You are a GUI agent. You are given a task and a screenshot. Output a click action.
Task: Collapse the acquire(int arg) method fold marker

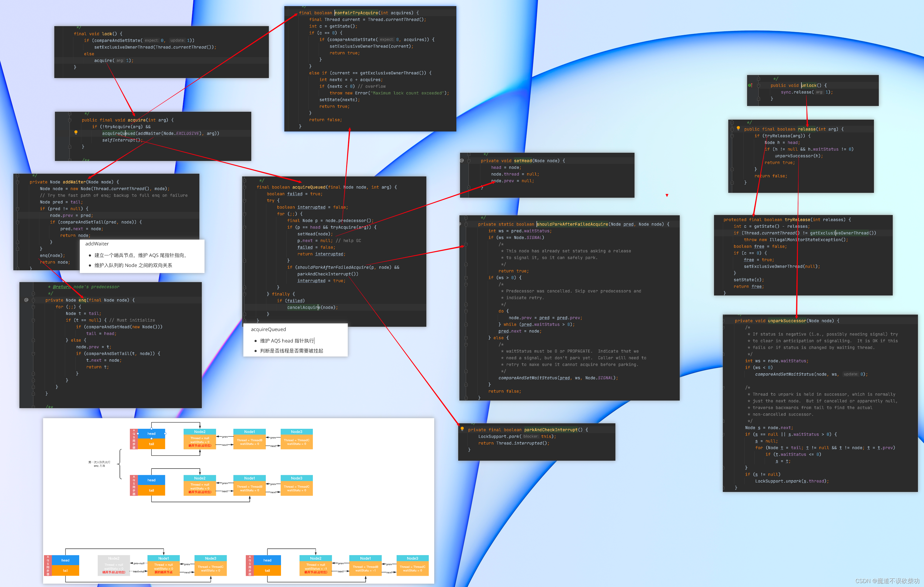70,120
